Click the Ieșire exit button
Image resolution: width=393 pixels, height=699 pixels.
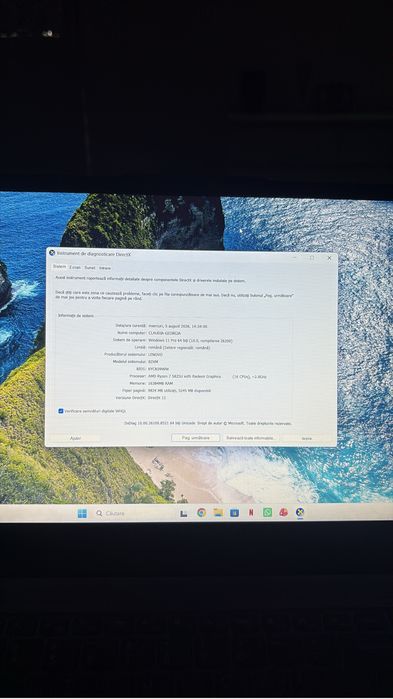pyautogui.click(x=307, y=439)
